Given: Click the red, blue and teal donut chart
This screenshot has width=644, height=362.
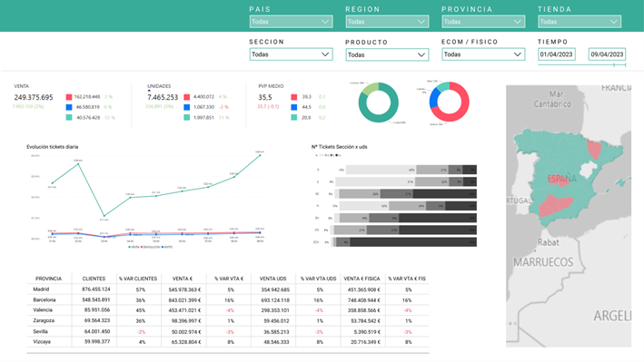Looking at the screenshot, I should pyautogui.click(x=449, y=102).
